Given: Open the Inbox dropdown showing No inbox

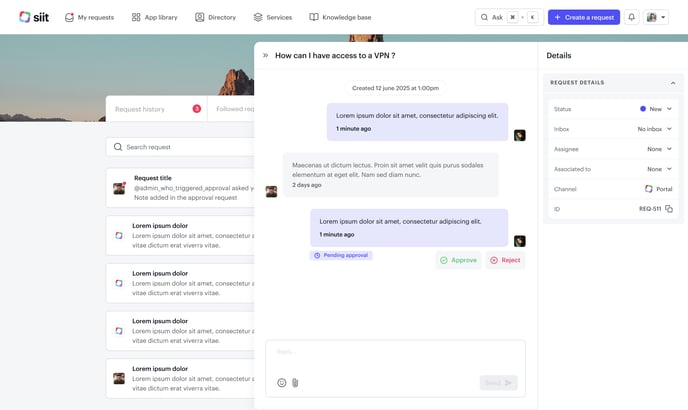Looking at the screenshot, I should click(655, 129).
